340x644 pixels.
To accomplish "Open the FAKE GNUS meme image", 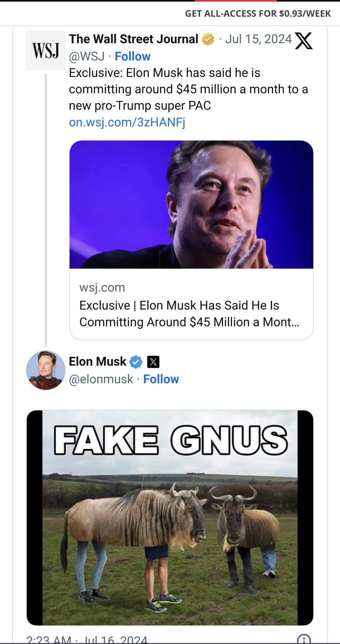I will click(170, 518).
